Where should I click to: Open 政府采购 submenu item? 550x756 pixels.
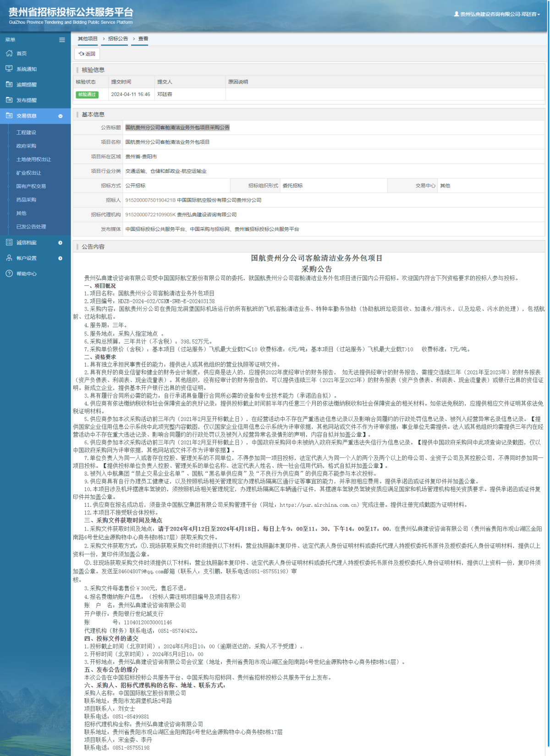[26, 146]
